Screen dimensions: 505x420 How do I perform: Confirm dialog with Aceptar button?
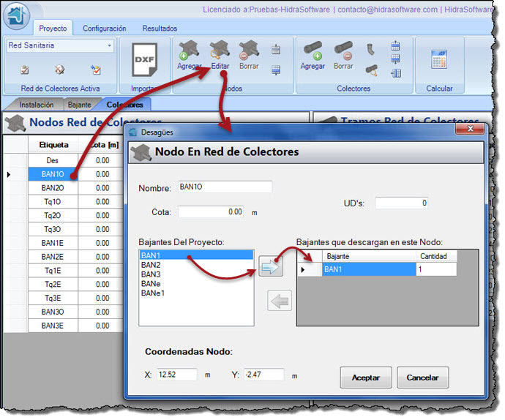366,378
